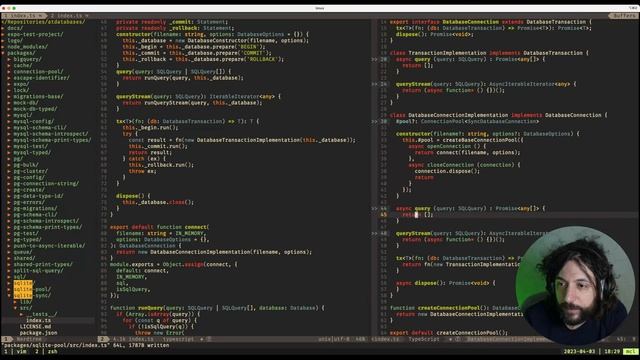The height and width of the screenshot is (360, 640).
Task: Select the split-sql-query/ folder
Action: 38,271
